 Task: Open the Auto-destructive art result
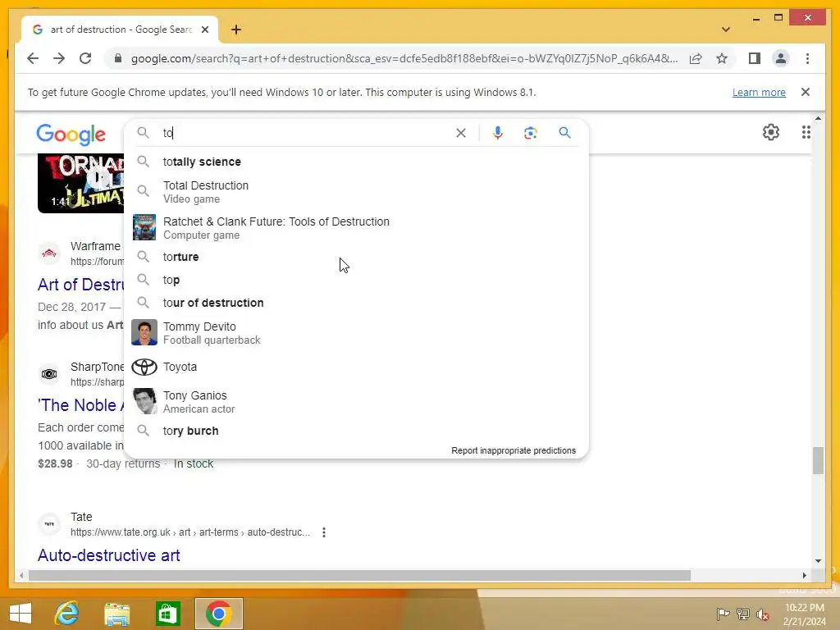pos(109,555)
